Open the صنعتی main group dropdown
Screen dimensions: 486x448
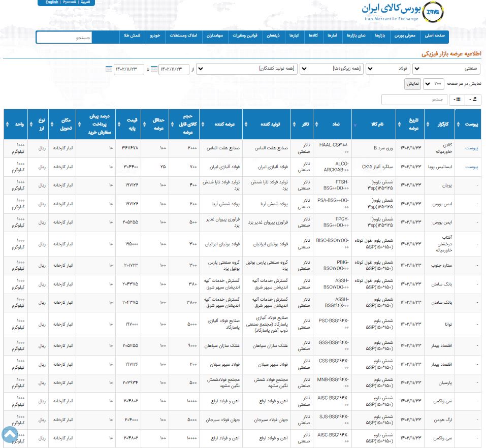(446, 69)
